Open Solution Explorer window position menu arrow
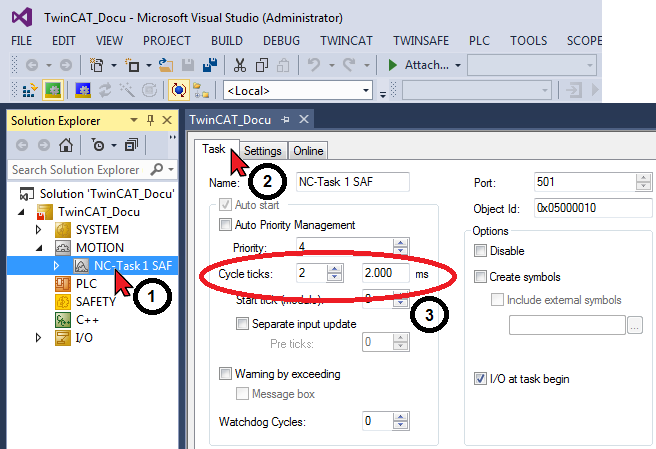 click(134, 121)
